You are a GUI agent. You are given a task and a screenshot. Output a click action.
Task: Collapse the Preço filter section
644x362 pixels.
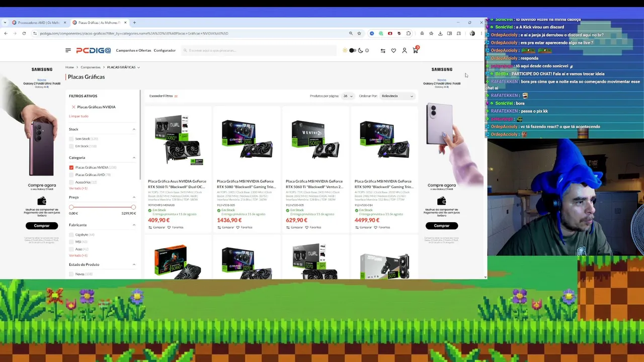coord(134,197)
